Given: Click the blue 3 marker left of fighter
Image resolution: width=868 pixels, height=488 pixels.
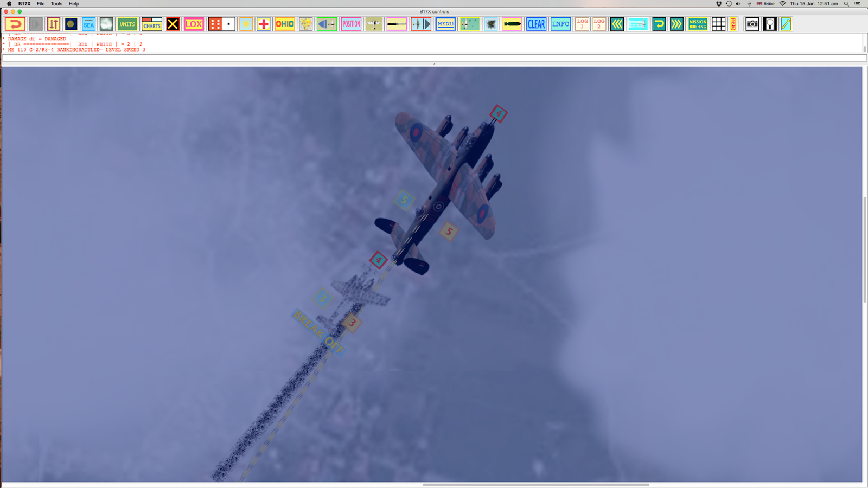Looking at the screenshot, I should click(323, 298).
